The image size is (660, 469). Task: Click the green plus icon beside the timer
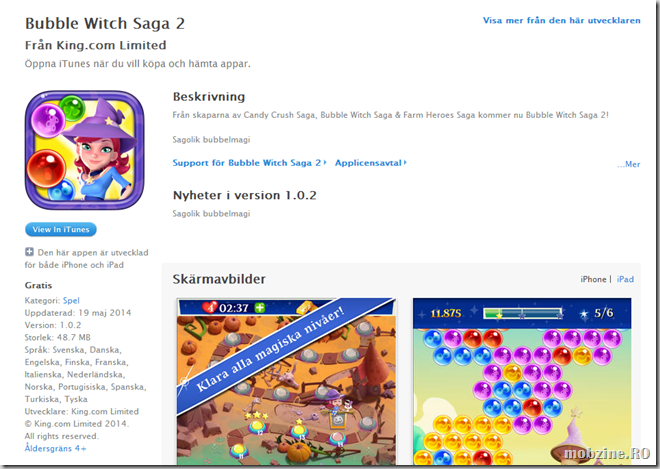pos(260,307)
